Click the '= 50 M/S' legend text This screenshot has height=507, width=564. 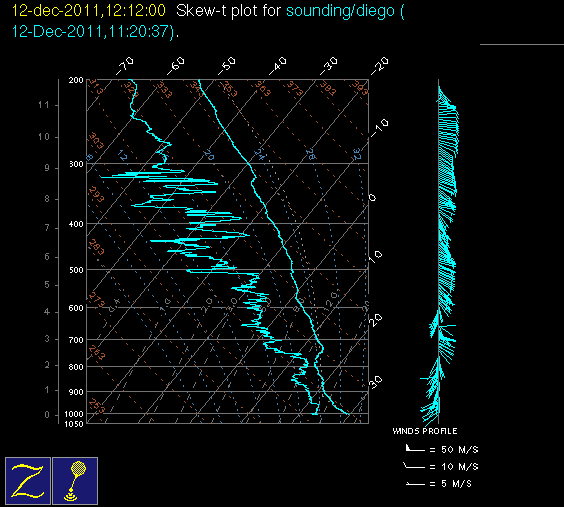pyautogui.click(x=454, y=449)
